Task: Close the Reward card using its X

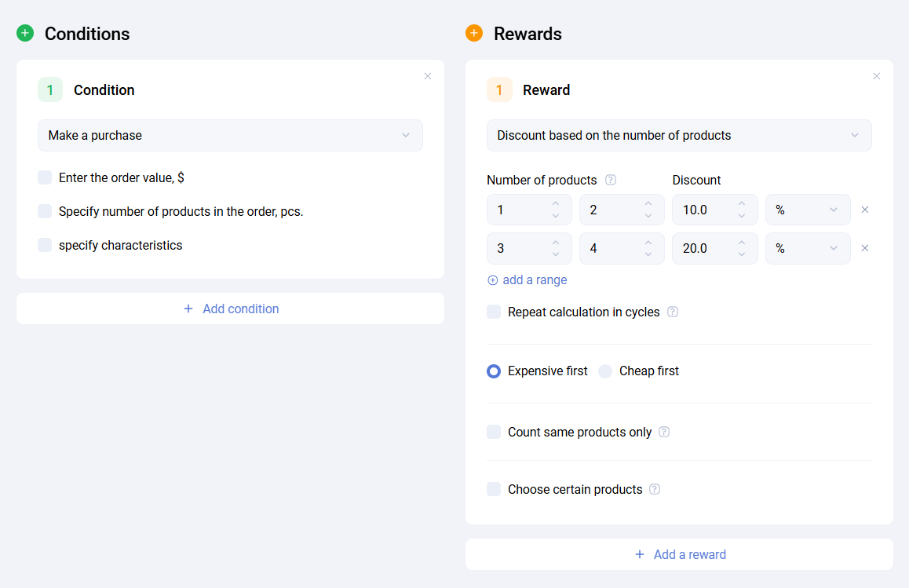Action: [x=877, y=76]
